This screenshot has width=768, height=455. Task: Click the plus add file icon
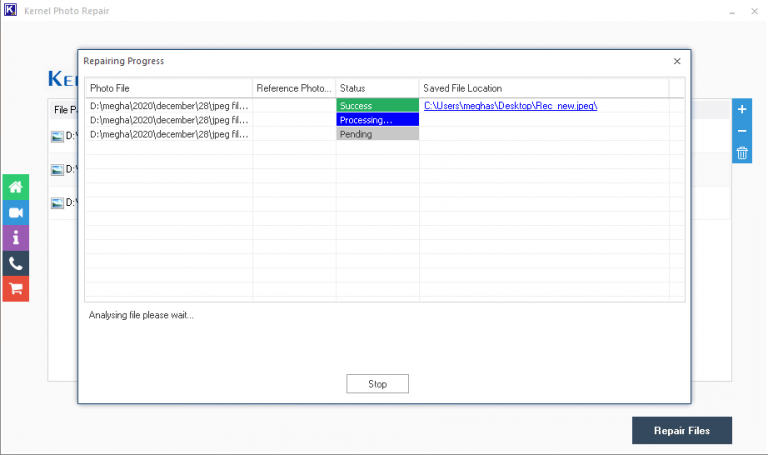click(742, 109)
